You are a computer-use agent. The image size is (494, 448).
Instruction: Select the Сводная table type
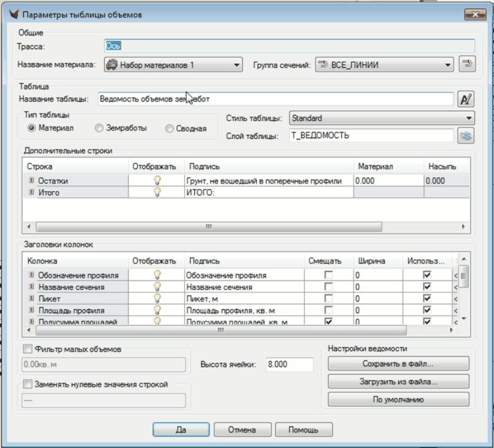pos(170,129)
